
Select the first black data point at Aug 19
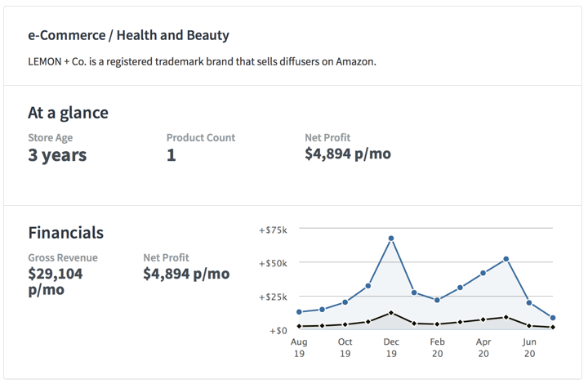pos(300,326)
